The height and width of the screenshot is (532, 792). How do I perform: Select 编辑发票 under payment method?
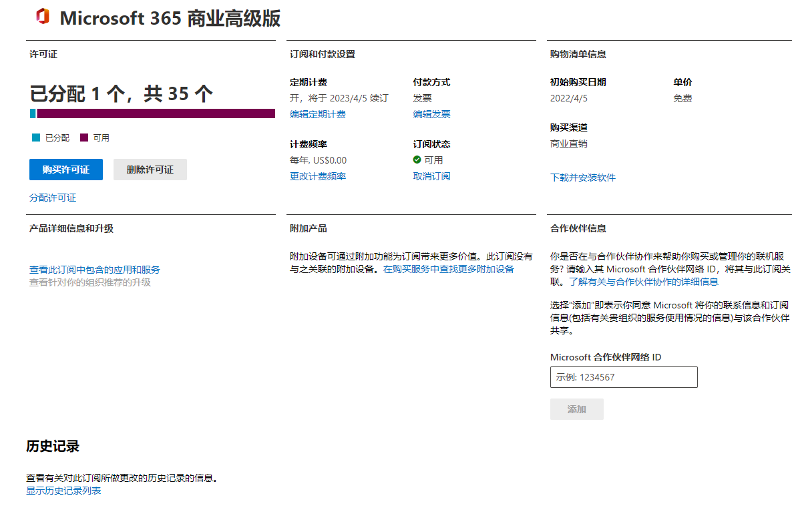pyautogui.click(x=431, y=114)
